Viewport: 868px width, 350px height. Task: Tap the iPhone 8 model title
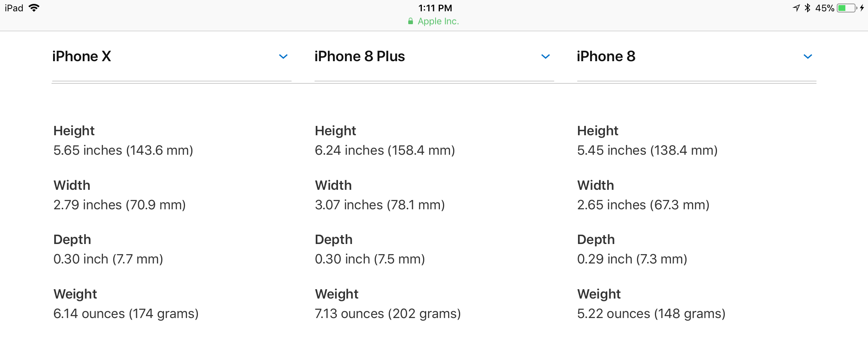coord(606,57)
